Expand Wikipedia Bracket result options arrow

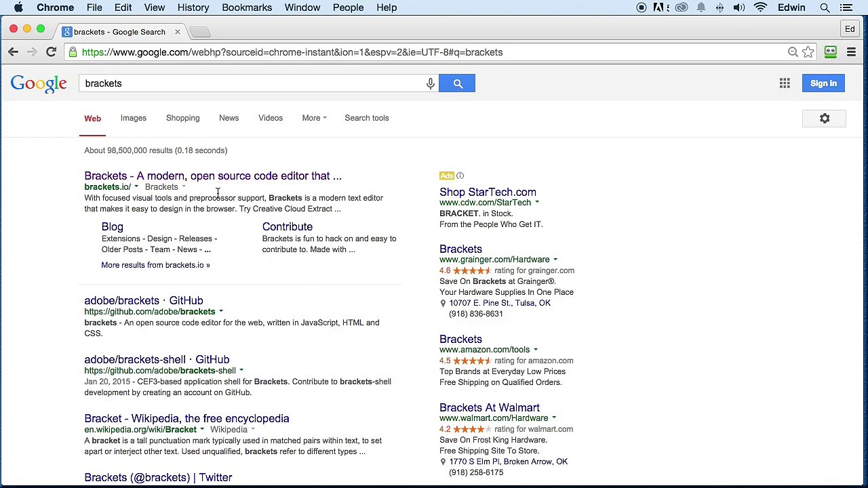pyautogui.click(x=201, y=430)
